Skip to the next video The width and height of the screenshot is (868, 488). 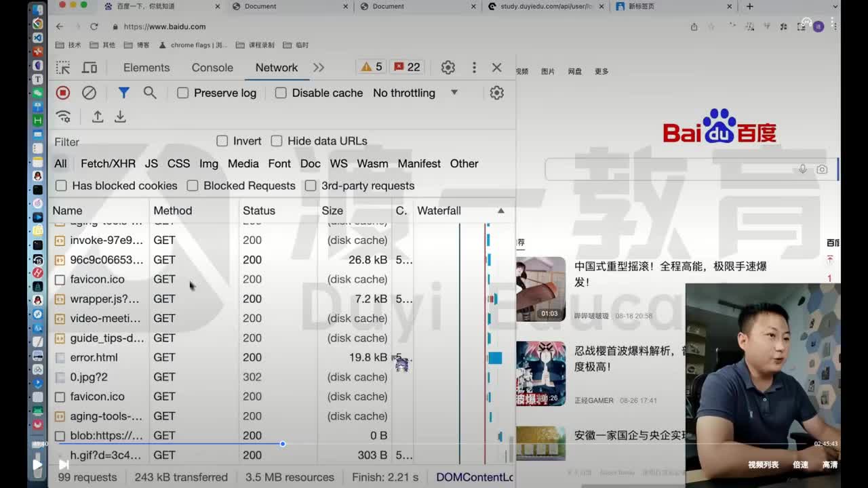63,464
